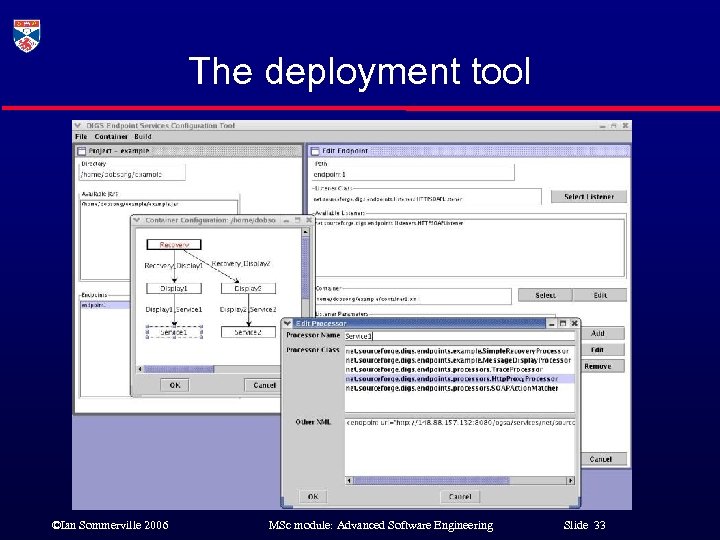Open the File menu
The width and height of the screenshot is (720, 540).
(81, 136)
